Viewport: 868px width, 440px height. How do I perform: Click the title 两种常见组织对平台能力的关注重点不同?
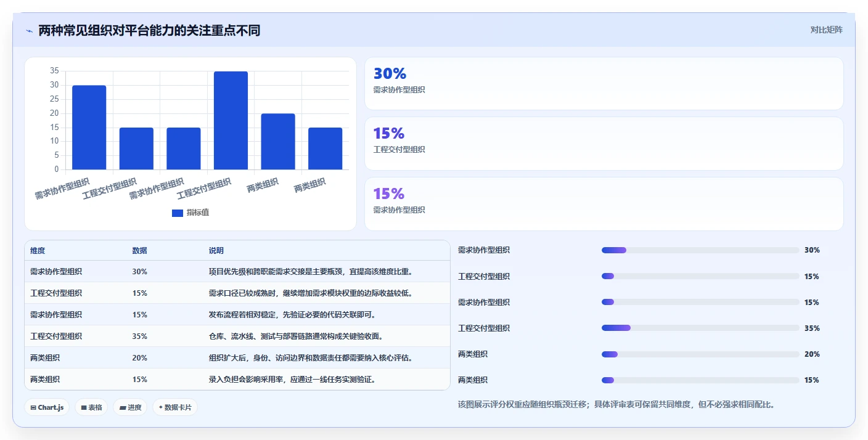(149, 30)
